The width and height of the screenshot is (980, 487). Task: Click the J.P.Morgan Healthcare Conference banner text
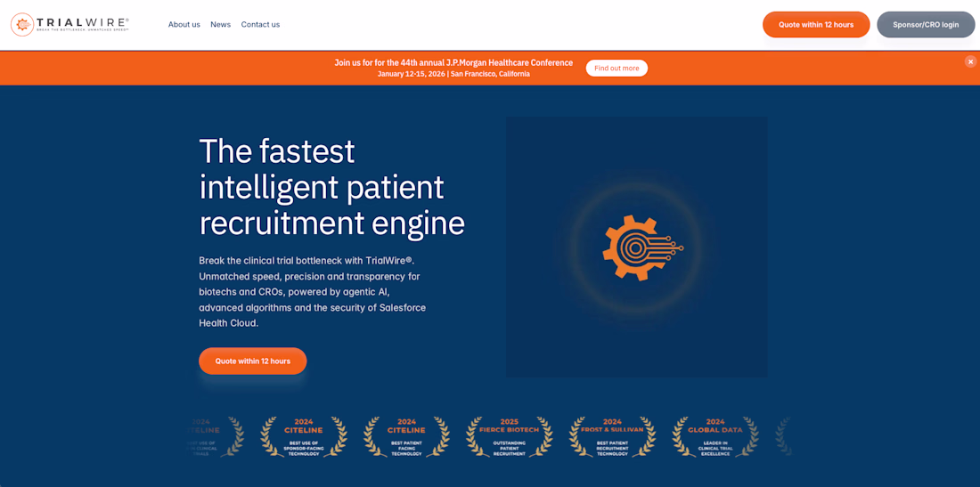tap(453, 62)
